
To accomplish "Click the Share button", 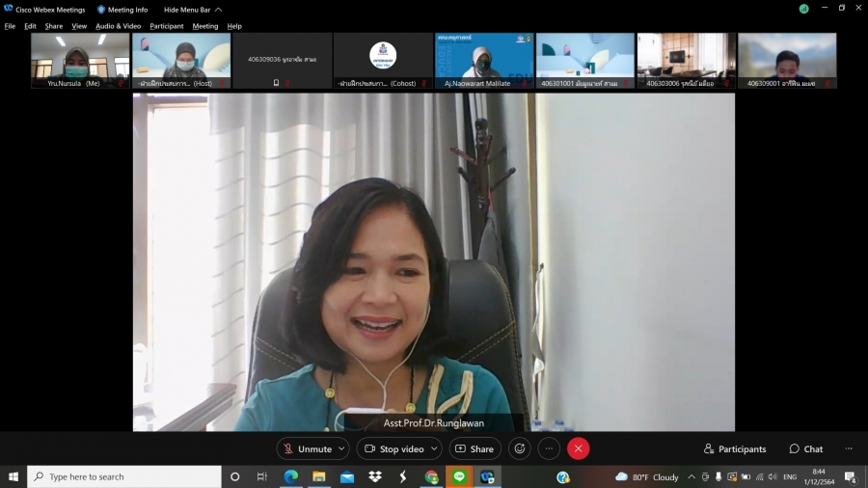I will tap(475, 448).
